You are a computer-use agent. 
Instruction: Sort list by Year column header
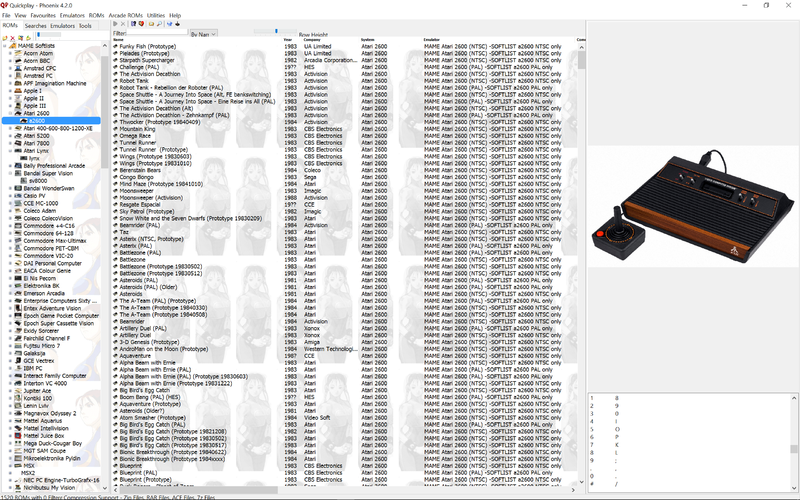[x=288, y=40]
